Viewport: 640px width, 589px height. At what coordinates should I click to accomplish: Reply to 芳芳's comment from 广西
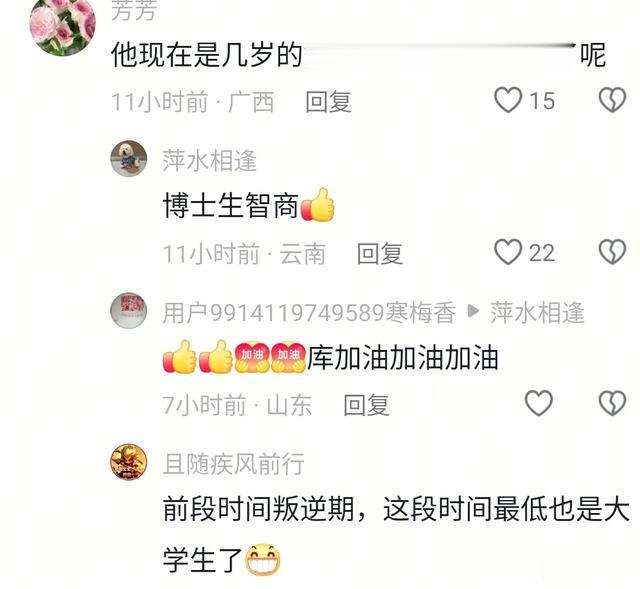[x=329, y=102]
